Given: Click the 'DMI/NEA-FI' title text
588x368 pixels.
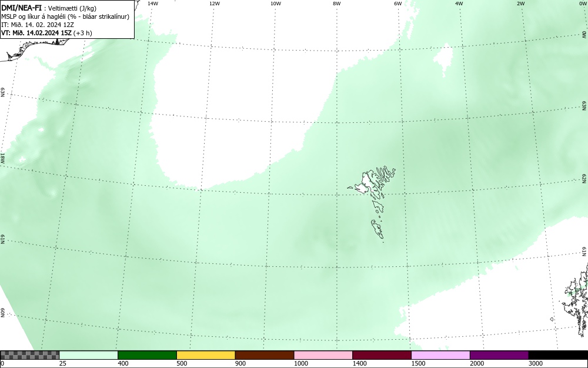Looking at the screenshot, I should tap(21, 8).
